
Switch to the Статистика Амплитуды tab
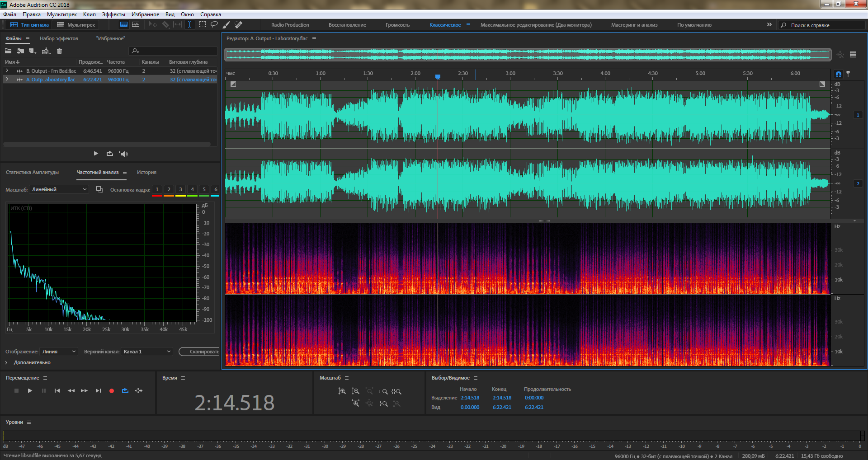click(x=32, y=172)
